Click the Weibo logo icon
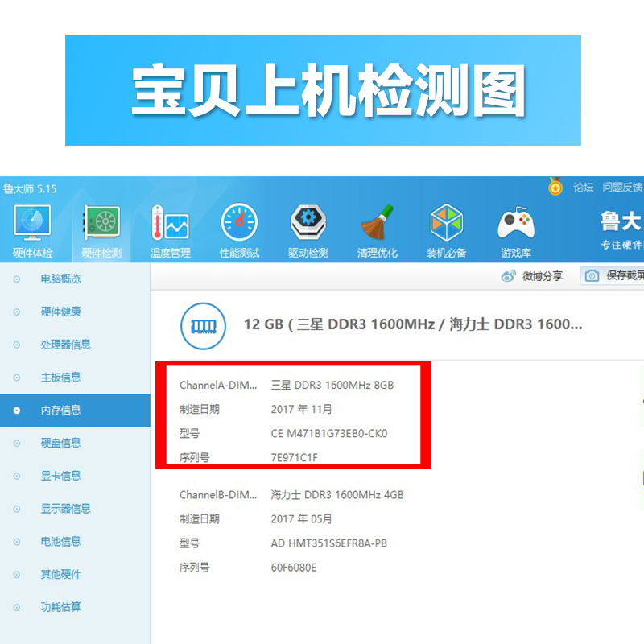The image size is (644, 644). [508, 276]
